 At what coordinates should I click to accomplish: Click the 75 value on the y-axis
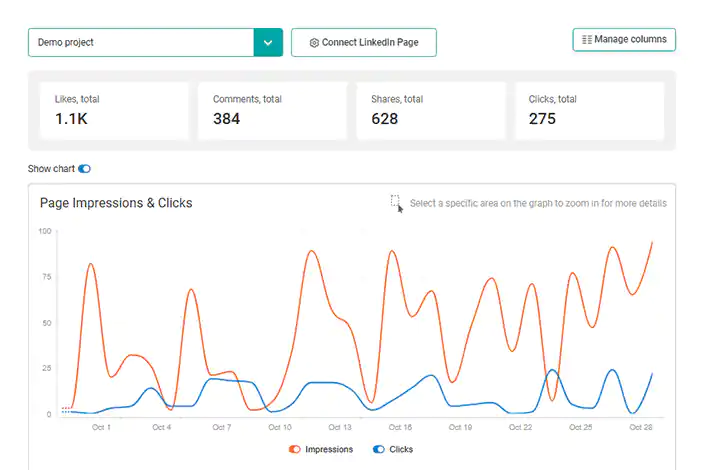click(x=47, y=277)
